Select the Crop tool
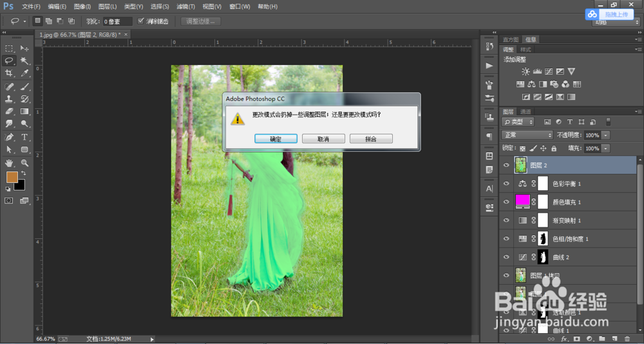 (9, 73)
